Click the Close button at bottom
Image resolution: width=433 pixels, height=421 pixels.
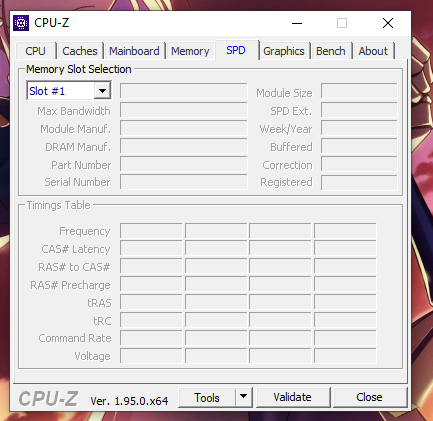click(369, 397)
